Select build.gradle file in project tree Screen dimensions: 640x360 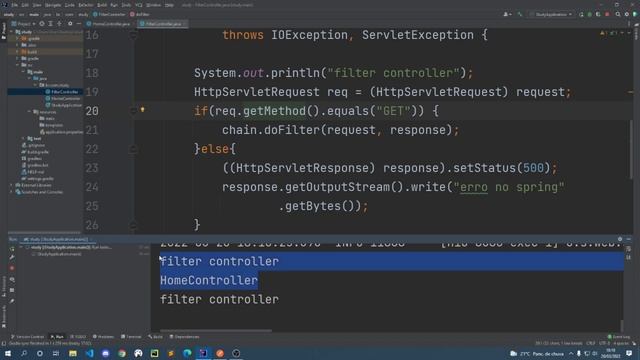coord(35,152)
